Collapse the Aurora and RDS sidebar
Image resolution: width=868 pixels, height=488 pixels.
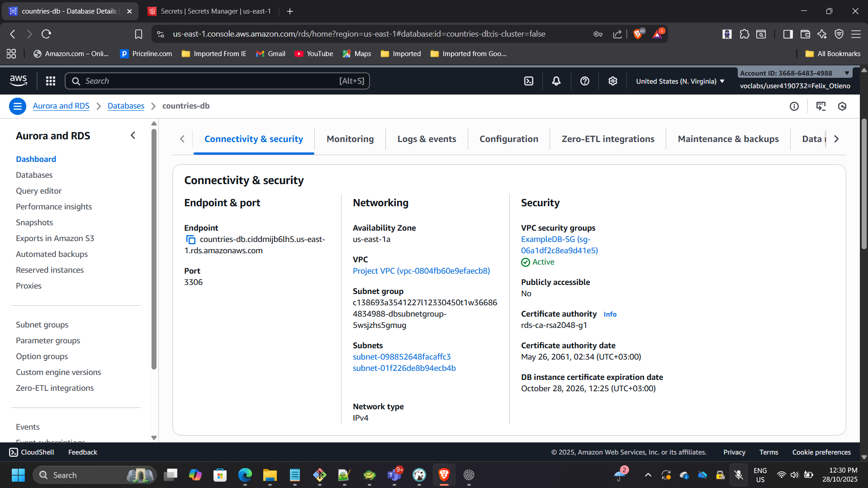click(133, 136)
